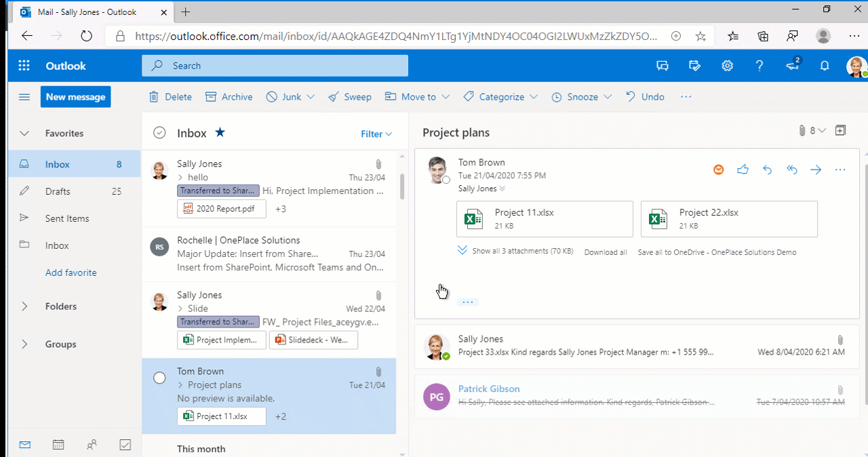
Task: Switch to People module icon
Action: tap(92, 445)
